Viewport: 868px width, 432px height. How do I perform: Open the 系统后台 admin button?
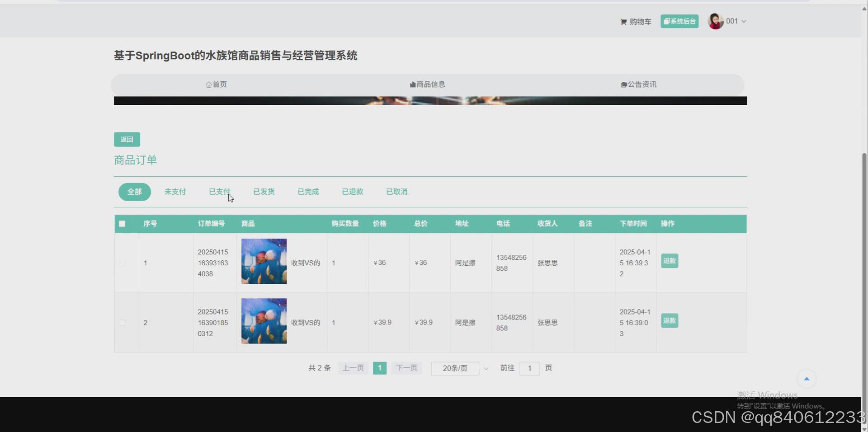[679, 21]
